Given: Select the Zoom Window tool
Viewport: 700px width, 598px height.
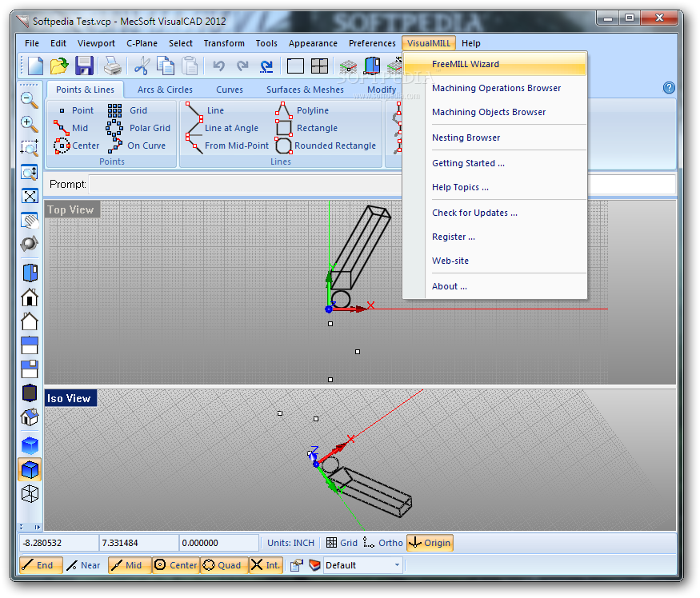Looking at the screenshot, I should tap(30, 148).
